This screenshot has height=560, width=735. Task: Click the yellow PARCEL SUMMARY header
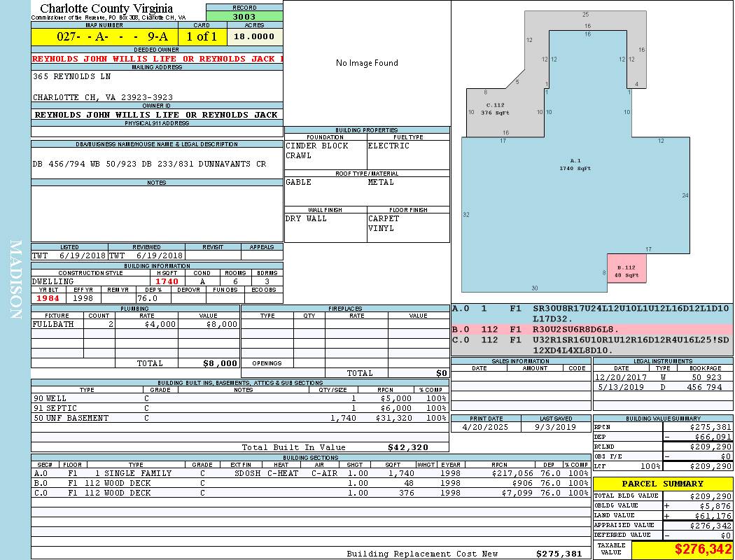[662, 484]
